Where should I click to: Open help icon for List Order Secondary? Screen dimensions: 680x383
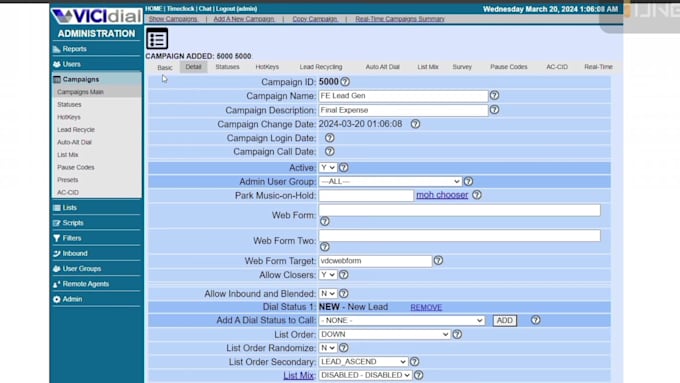(414, 361)
